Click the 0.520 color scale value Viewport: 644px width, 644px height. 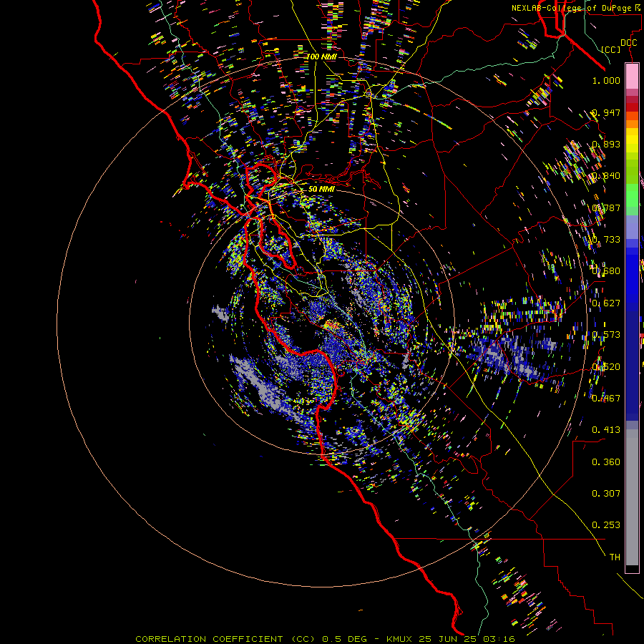[x=606, y=367]
